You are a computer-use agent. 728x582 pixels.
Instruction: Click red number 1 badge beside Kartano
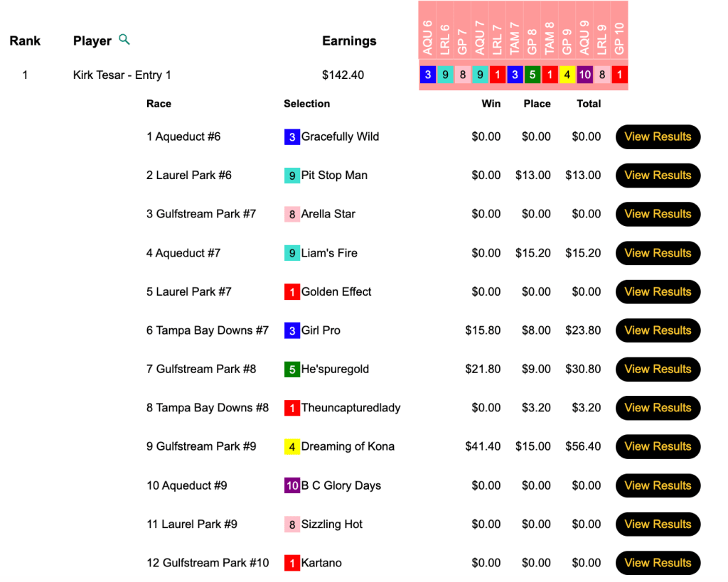tap(291, 564)
